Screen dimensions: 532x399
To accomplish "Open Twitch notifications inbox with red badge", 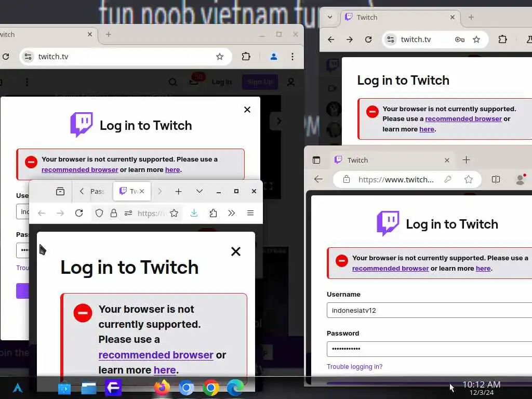I will click(x=195, y=81).
